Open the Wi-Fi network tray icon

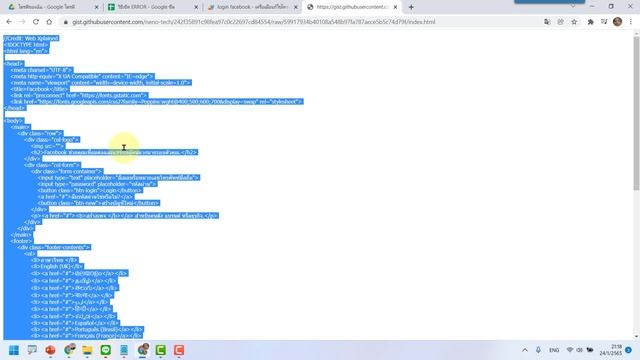point(570,350)
